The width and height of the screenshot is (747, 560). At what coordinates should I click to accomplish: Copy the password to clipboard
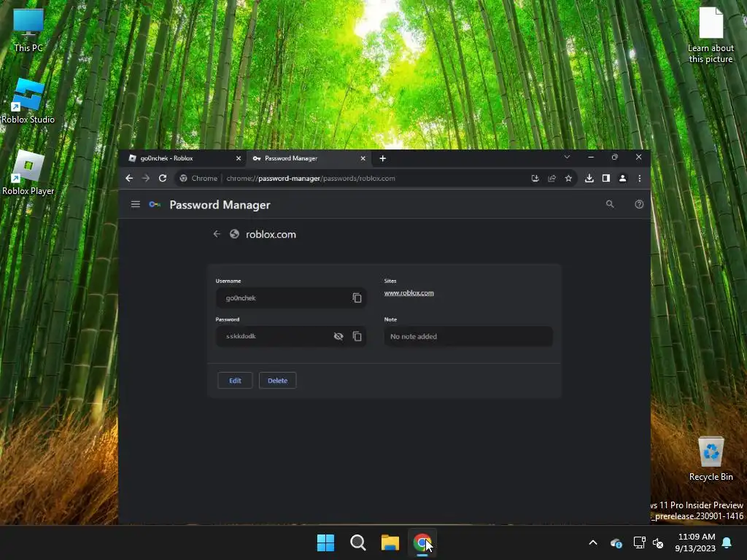pos(357,336)
